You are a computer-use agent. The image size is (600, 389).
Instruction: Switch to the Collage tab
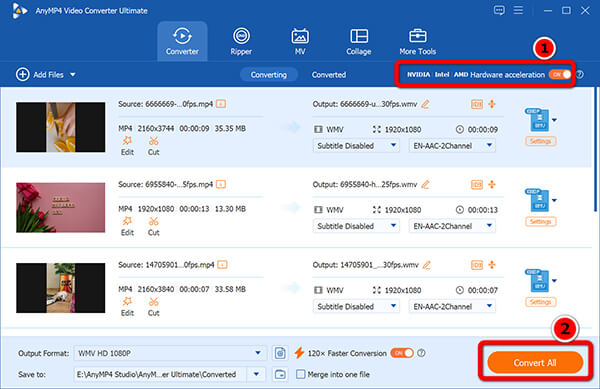tap(359, 41)
